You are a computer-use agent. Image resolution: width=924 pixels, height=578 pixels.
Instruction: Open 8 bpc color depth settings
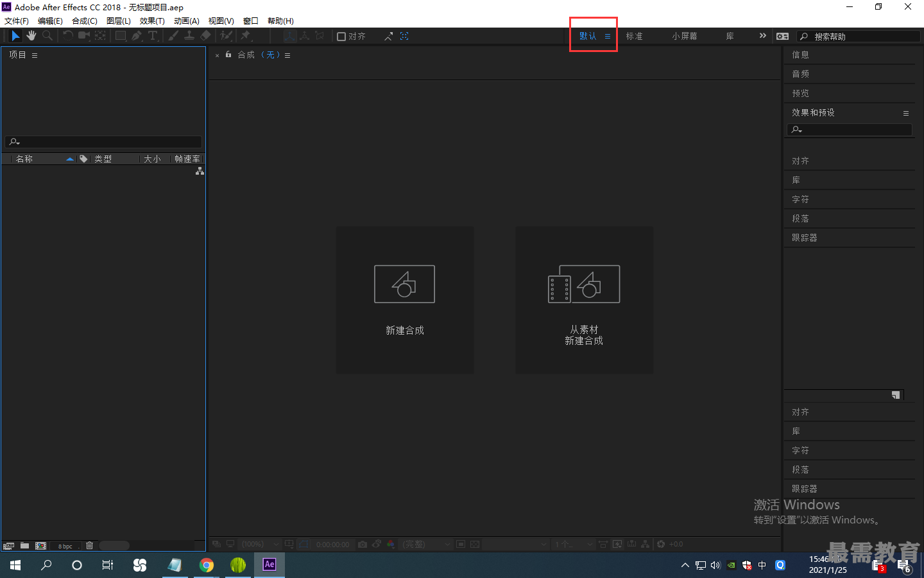coord(65,546)
